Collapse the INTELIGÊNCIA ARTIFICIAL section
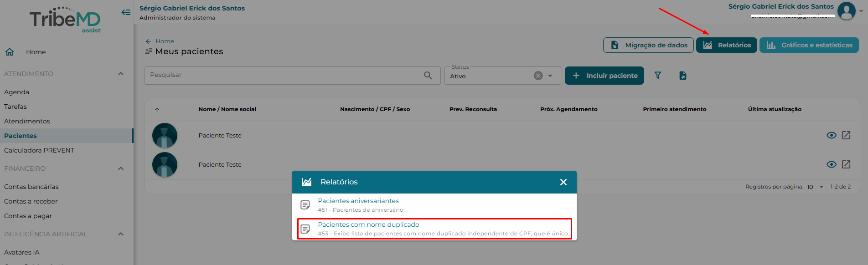The width and height of the screenshot is (868, 265). 121,234
